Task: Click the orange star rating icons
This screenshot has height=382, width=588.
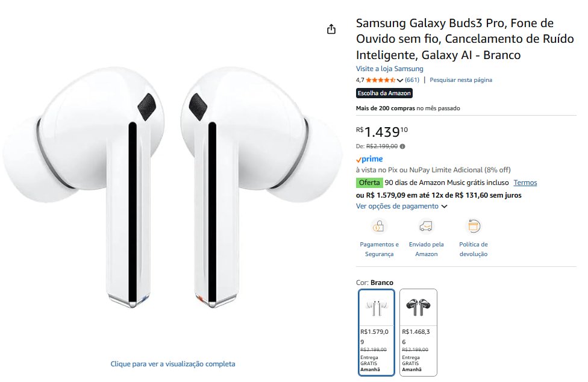Action: [380, 80]
